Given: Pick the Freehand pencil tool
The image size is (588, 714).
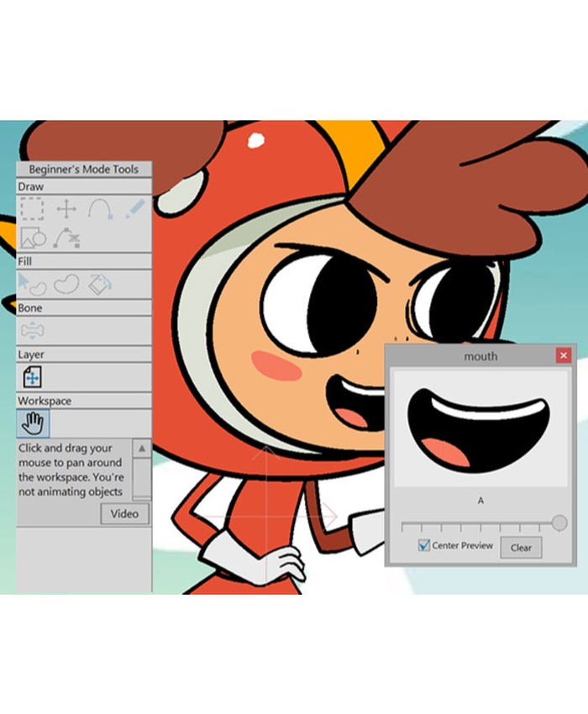Looking at the screenshot, I should (x=134, y=209).
